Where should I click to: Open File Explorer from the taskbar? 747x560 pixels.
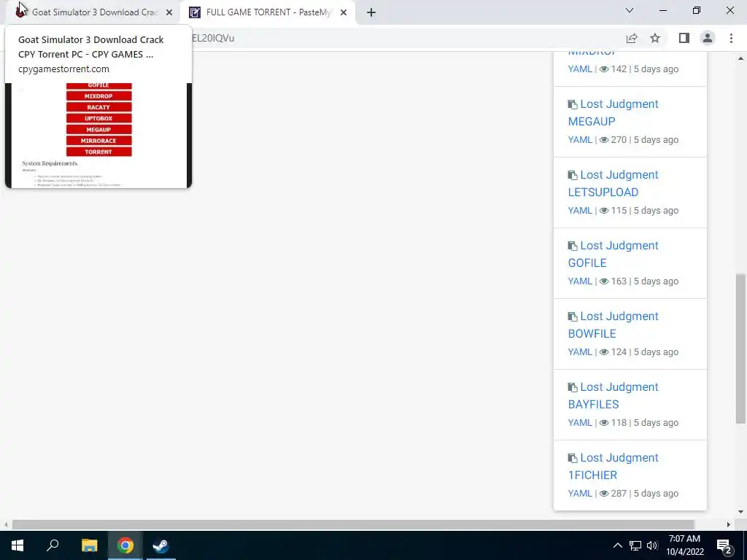tap(89, 545)
